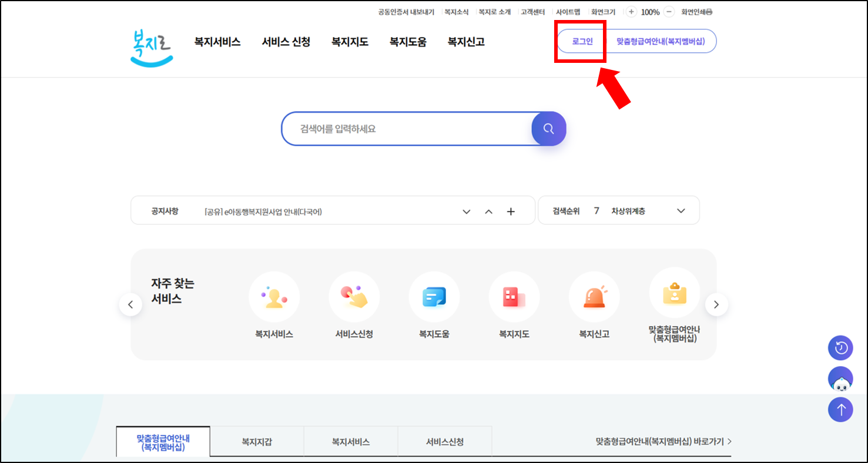Open 복지서비스 main menu
Image resolution: width=868 pixels, height=463 pixels.
pyautogui.click(x=217, y=42)
